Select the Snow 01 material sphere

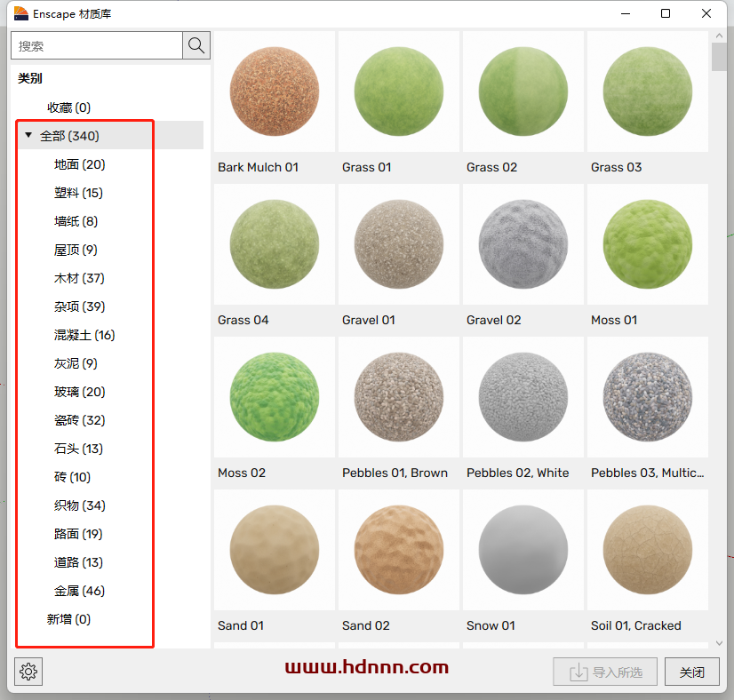coord(523,550)
